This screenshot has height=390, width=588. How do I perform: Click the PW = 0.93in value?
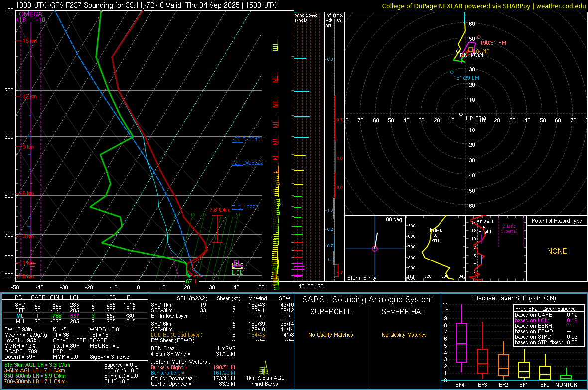19,329
